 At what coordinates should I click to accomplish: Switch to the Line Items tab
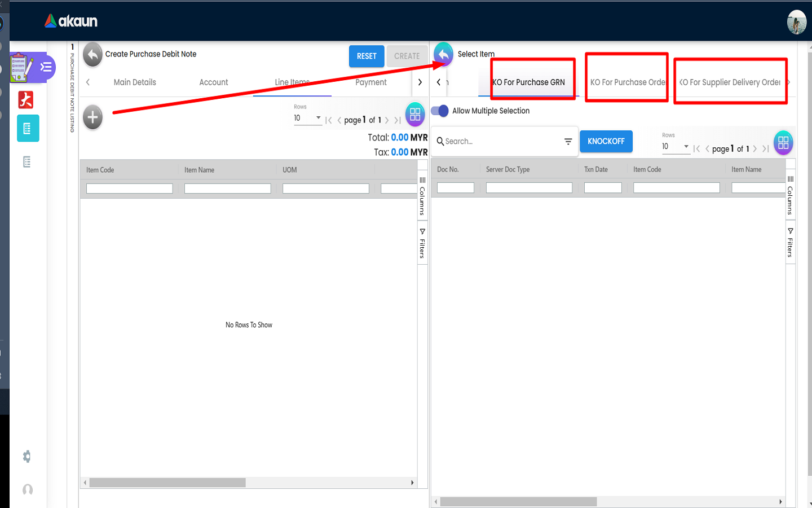pos(292,82)
